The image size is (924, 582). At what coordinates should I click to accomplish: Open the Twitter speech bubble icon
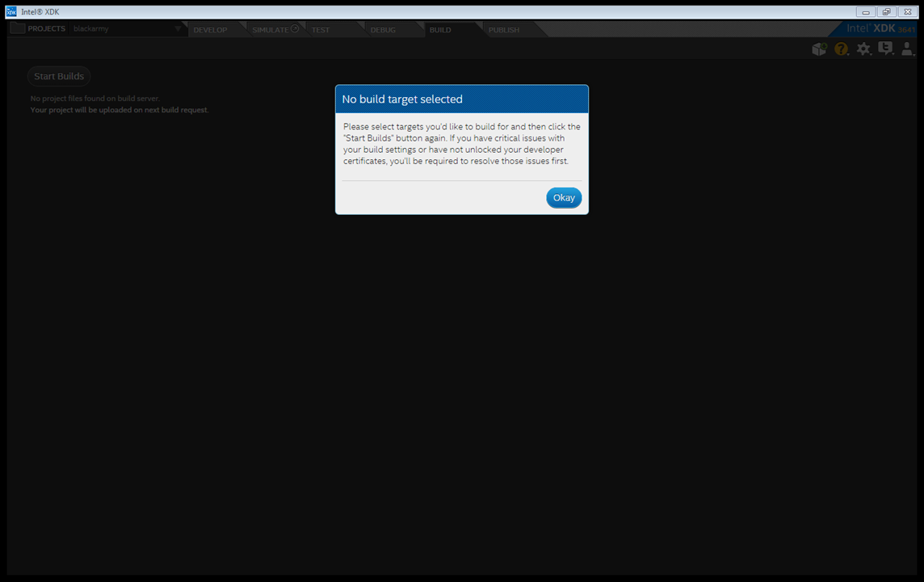(x=885, y=49)
